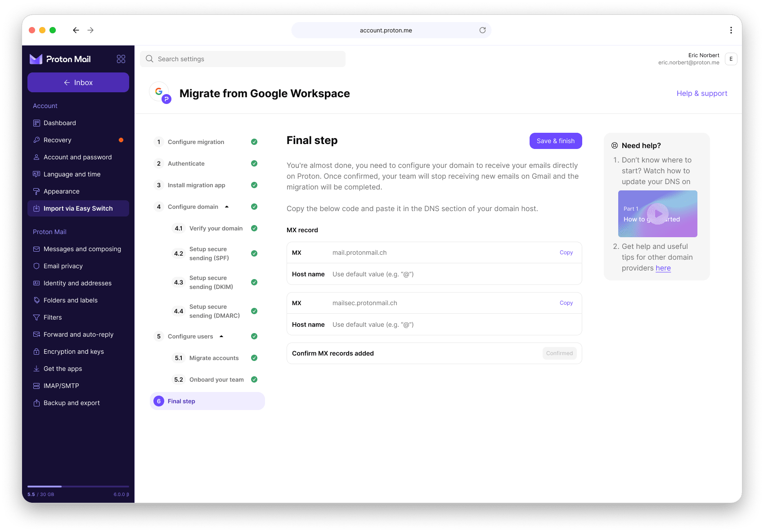Click the Proton Mail logo
This screenshot has width=764, height=532.
click(x=60, y=59)
